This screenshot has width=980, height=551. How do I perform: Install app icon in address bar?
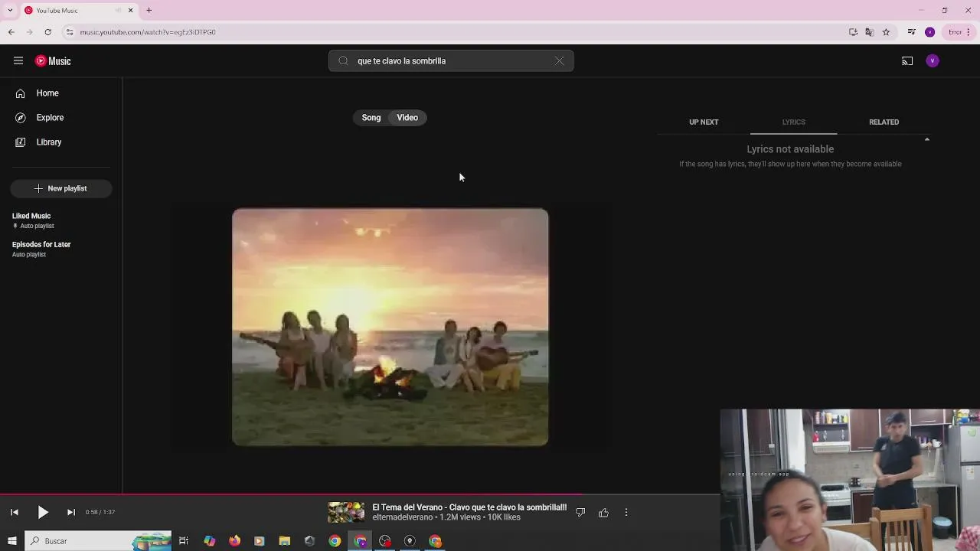point(853,32)
